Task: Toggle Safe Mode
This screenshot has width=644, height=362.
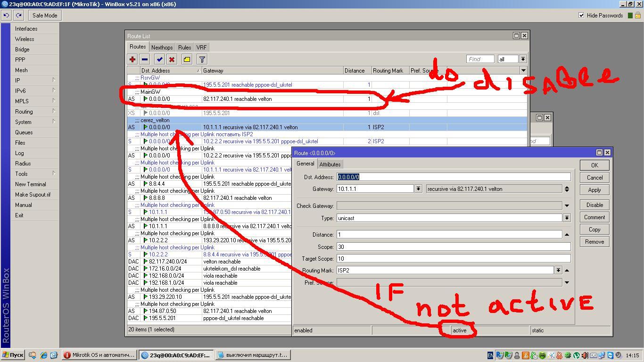Action: click(45, 16)
